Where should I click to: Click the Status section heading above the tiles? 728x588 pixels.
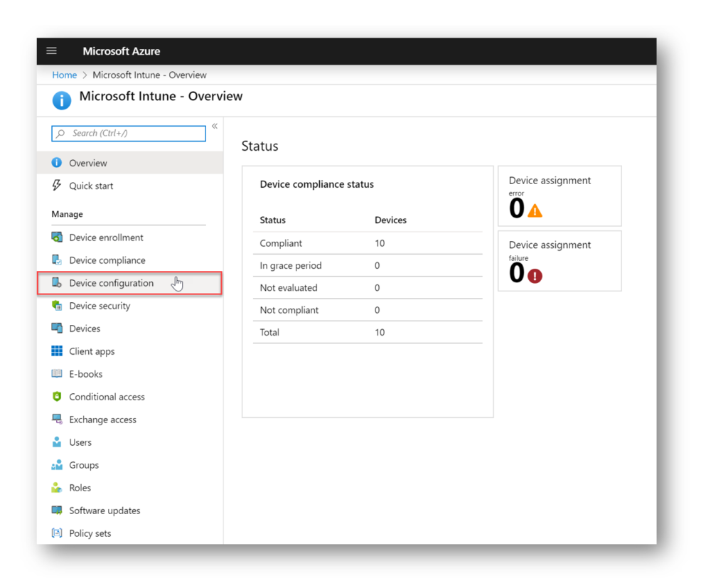pos(259,146)
